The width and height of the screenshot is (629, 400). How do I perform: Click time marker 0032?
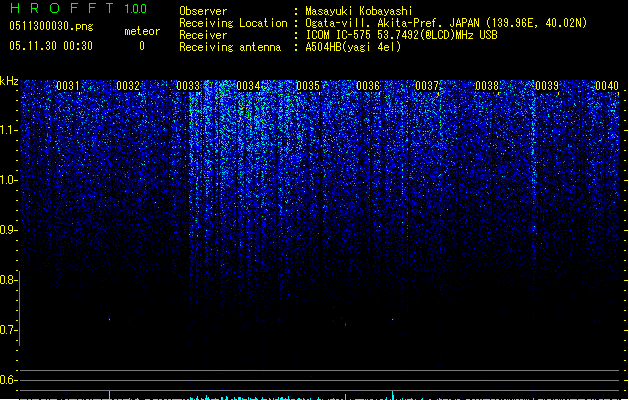click(128, 86)
